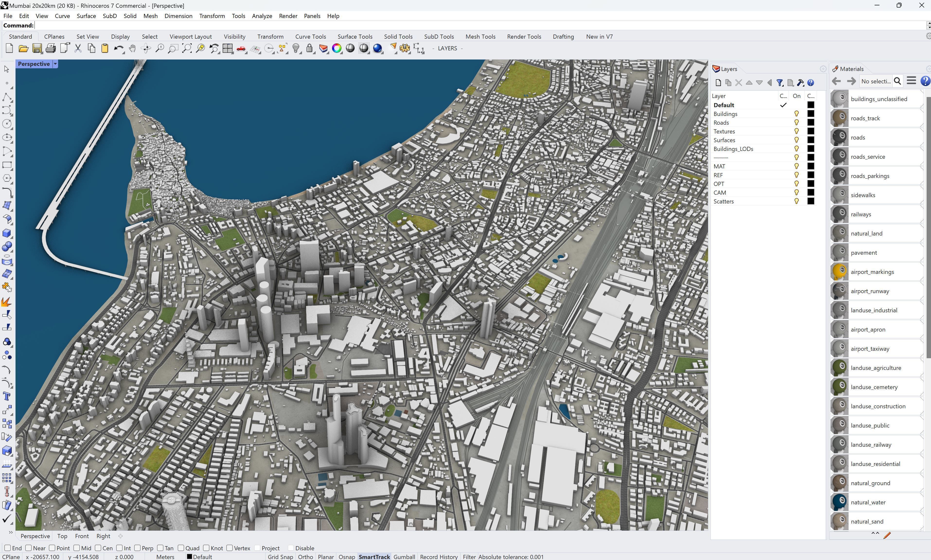931x560 pixels.
Task: Select the Circle tool in left sidebar
Action: pos(7,124)
